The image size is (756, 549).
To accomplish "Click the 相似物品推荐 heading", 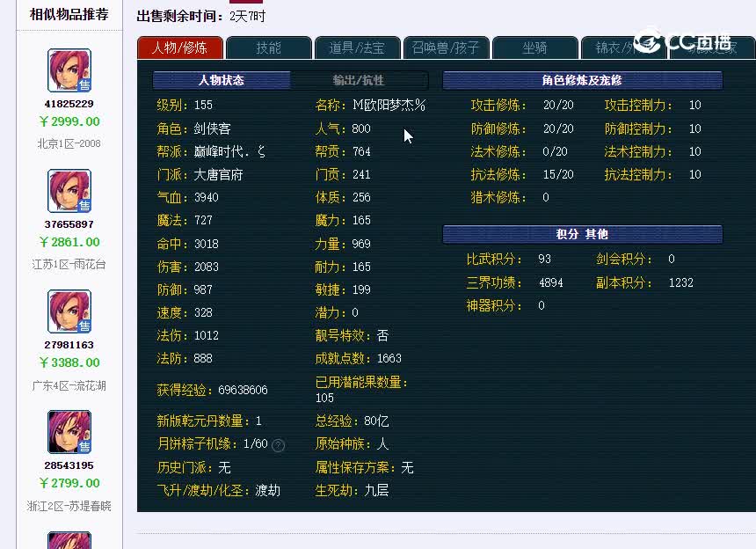I will pos(69,14).
